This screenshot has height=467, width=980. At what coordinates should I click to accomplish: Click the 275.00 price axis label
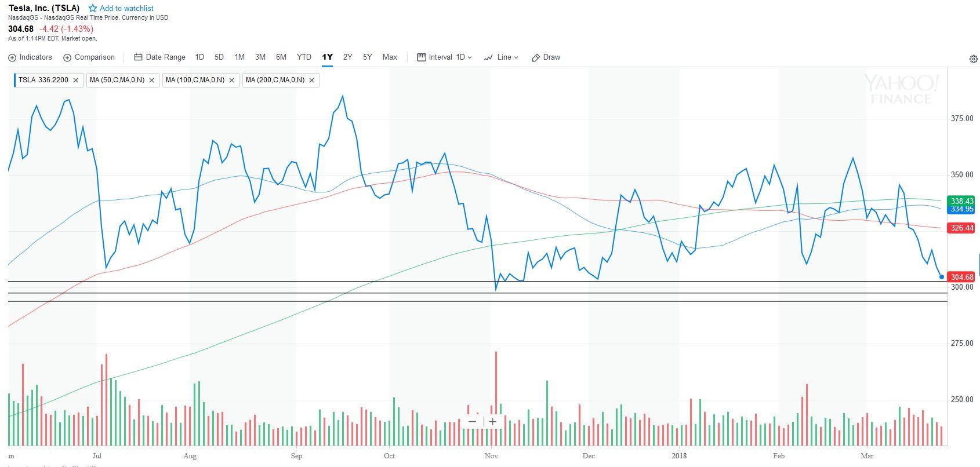(961, 343)
